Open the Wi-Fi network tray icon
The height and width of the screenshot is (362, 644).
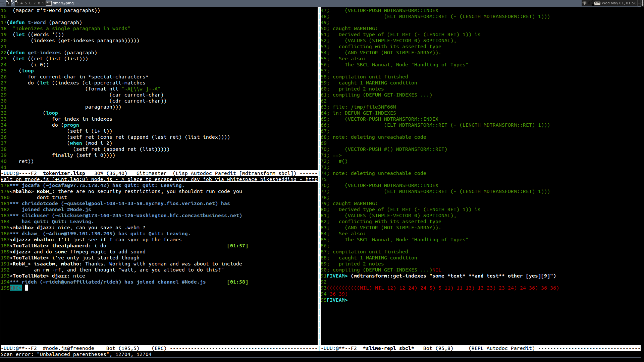point(585,3)
